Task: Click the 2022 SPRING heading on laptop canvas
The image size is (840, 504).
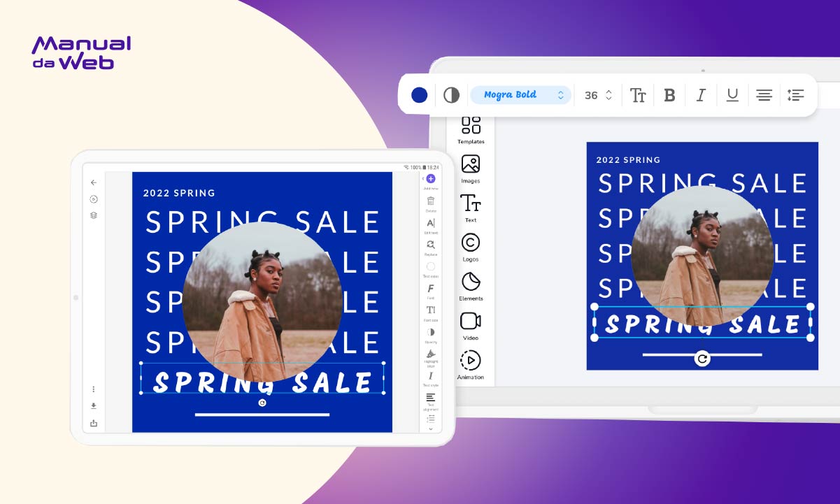Action: [x=628, y=160]
